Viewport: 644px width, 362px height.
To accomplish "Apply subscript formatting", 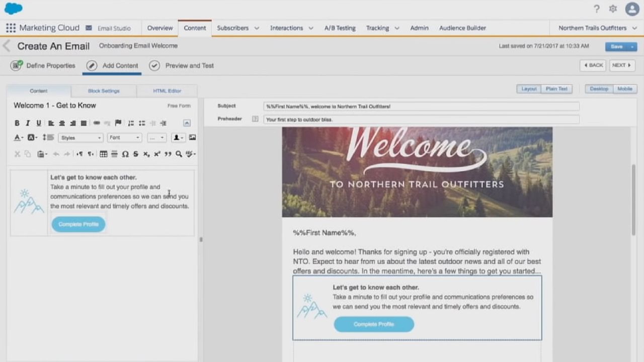I will pyautogui.click(x=146, y=154).
